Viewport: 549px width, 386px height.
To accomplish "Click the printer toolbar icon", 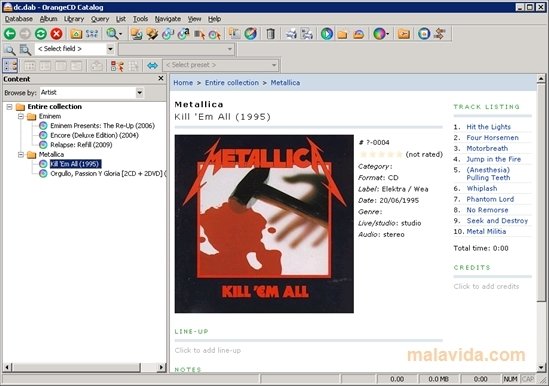I will click(x=291, y=34).
